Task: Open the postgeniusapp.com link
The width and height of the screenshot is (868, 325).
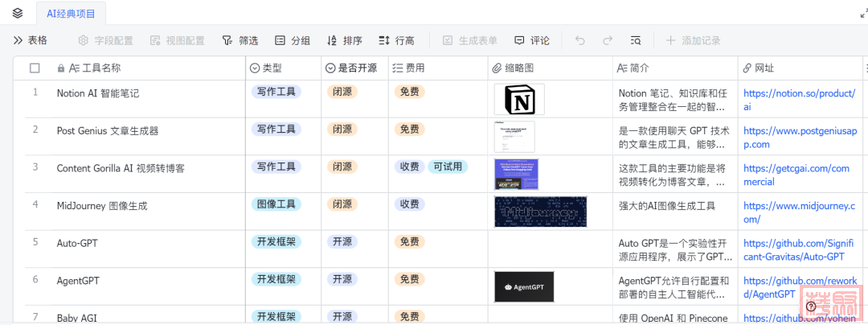Action: click(x=800, y=138)
